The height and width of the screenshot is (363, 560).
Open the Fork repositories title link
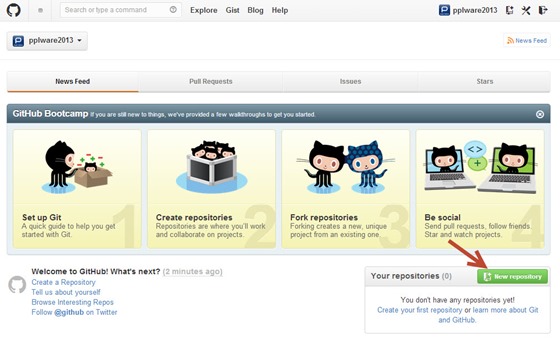coord(324,217)
